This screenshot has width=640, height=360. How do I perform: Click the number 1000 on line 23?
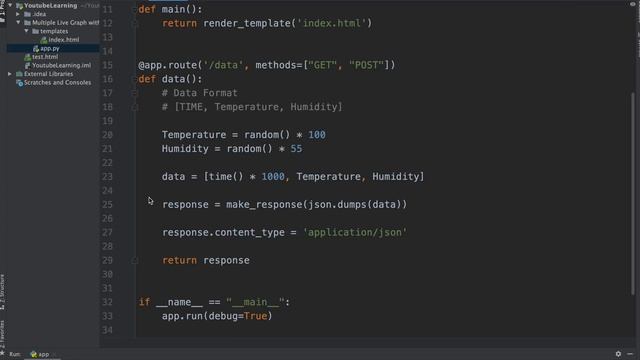coord(273,177)
